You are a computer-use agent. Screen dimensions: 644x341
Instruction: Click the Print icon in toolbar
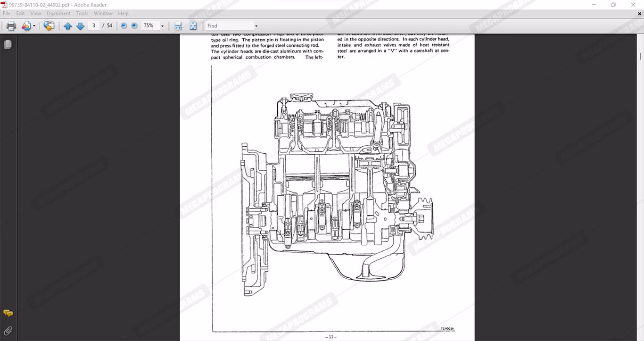point(11,26)
